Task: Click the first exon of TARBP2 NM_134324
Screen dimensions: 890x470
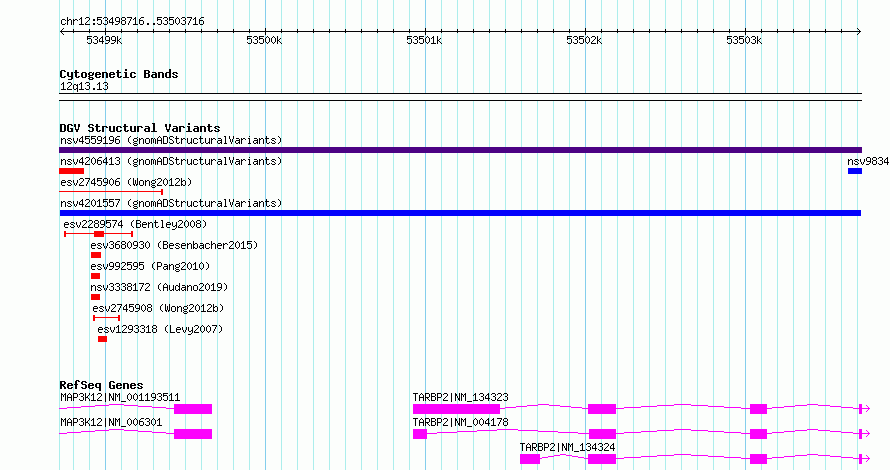Action: (x=530, y=459)
